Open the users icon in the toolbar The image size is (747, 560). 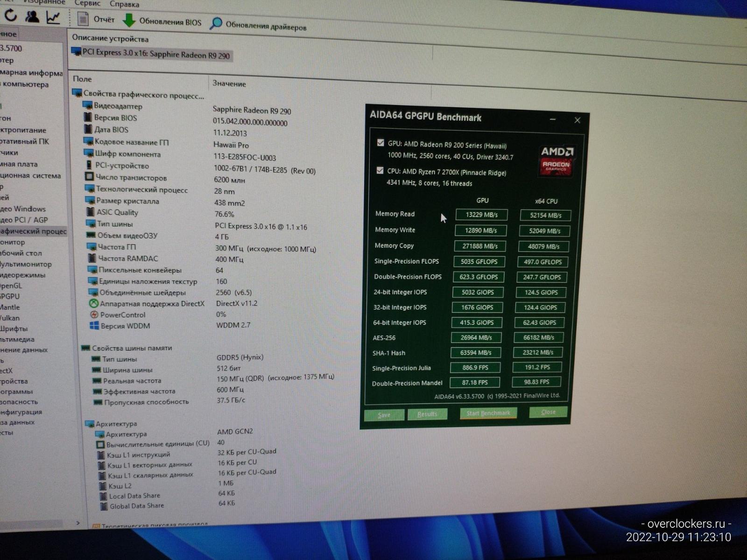pos(32,17)
